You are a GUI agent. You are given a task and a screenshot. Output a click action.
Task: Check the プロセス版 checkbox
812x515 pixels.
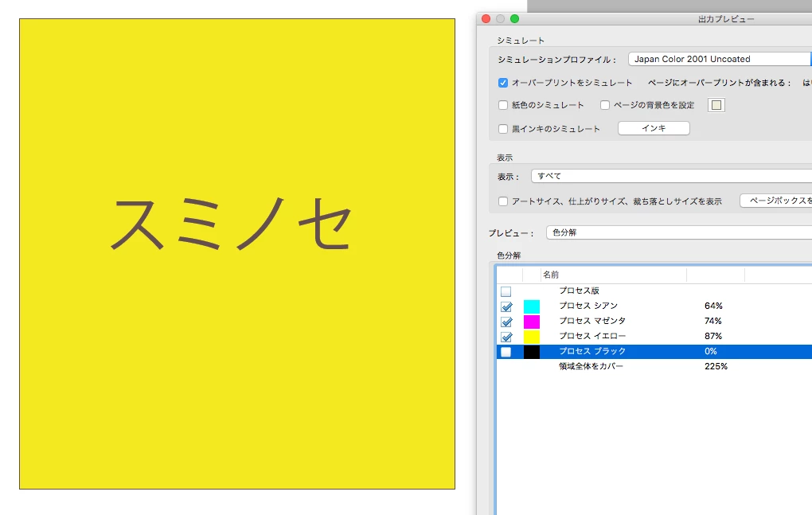click(x=506, y=292)
